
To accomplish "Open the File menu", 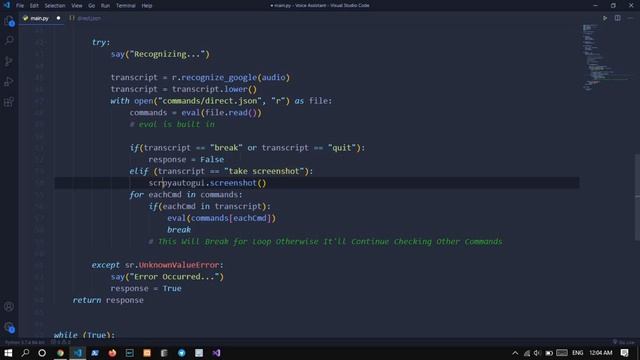I will 20,6.
